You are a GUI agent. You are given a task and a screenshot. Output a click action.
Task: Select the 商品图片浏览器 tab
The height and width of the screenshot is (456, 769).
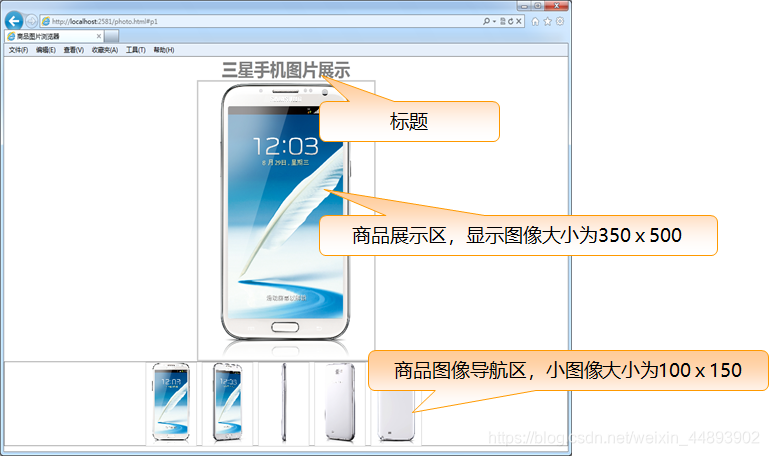(x=54, y=36)
